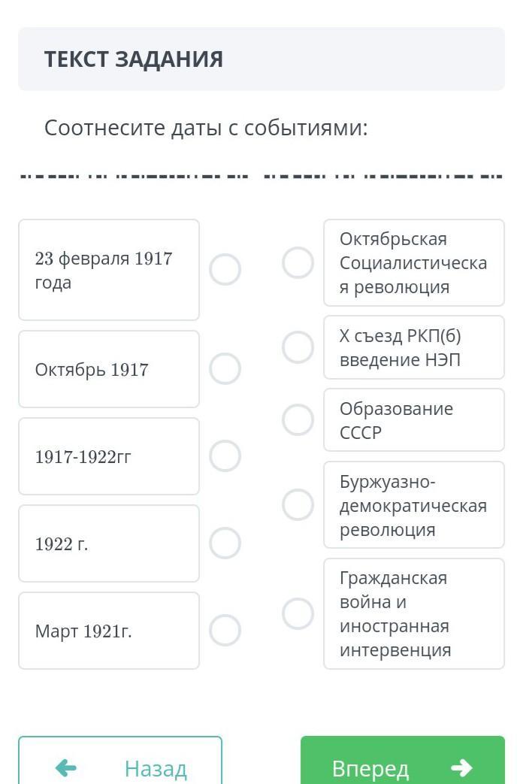532x784 pixels.
Task: Select radio next to 23 февраля 1917 года
Action: pos(225,269)
